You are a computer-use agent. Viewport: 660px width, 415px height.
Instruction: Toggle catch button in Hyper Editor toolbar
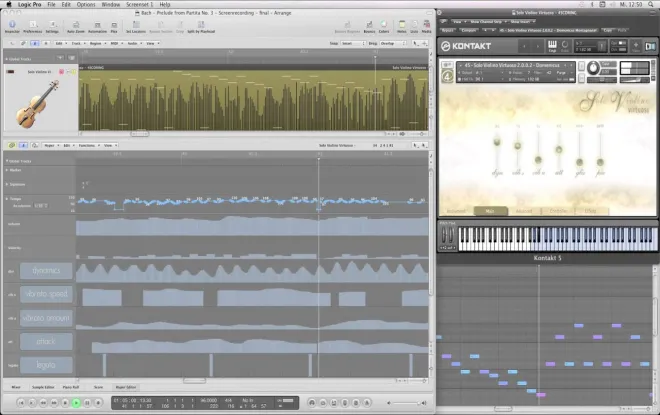point(23,145)
